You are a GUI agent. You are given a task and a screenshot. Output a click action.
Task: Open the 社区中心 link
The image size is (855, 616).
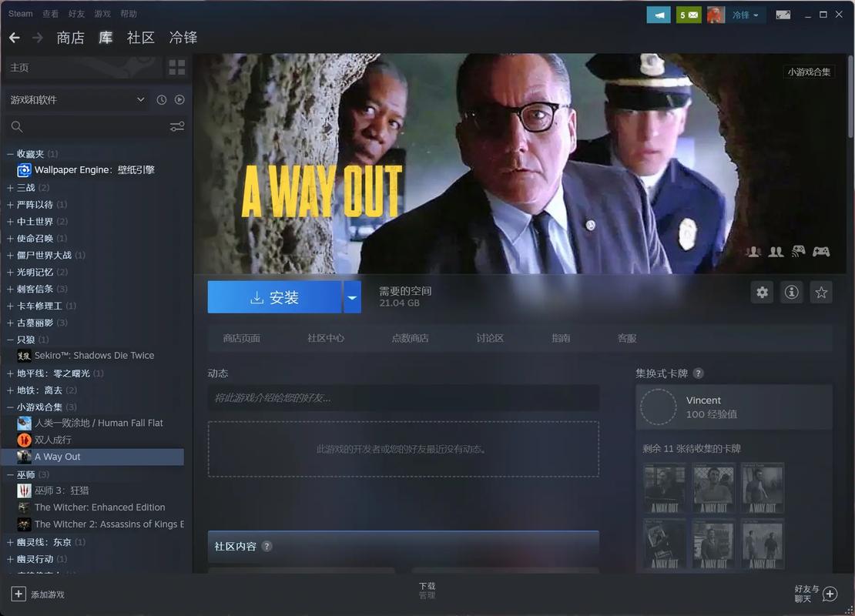click(326, 339)
